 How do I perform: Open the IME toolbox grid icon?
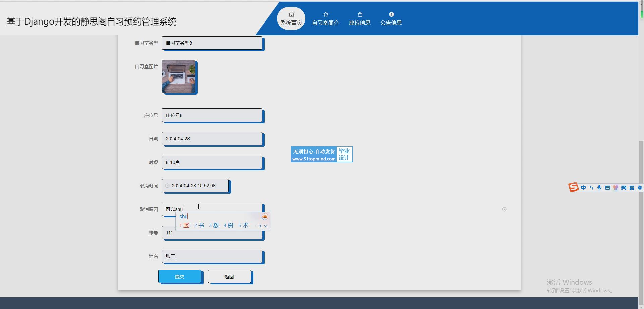pyautogui.click(x=632, y=188)
